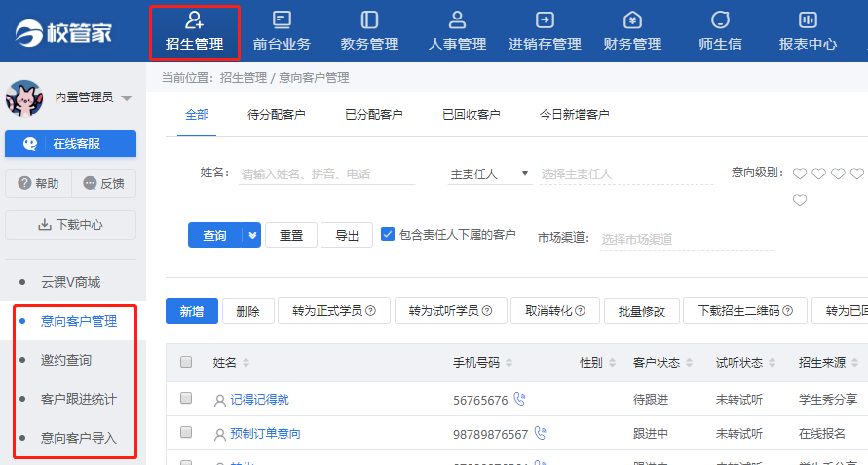Open 报表中心 module in top navigation

808,32
